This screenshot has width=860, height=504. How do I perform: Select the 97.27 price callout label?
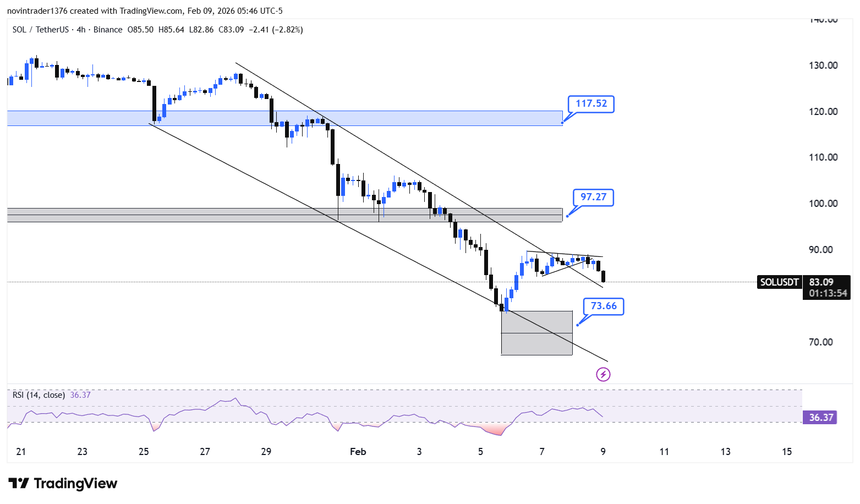pos(593,197)
